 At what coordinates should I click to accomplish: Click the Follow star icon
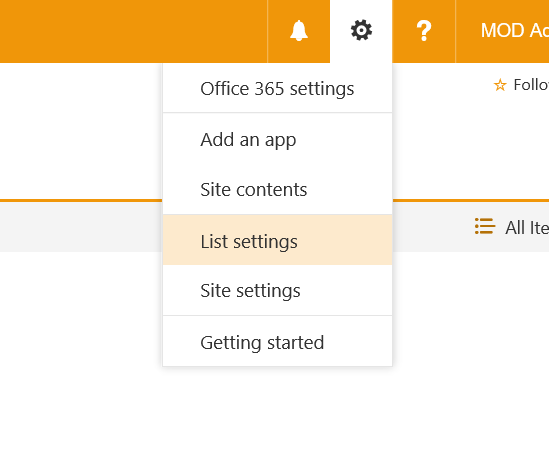coord(500,85)
